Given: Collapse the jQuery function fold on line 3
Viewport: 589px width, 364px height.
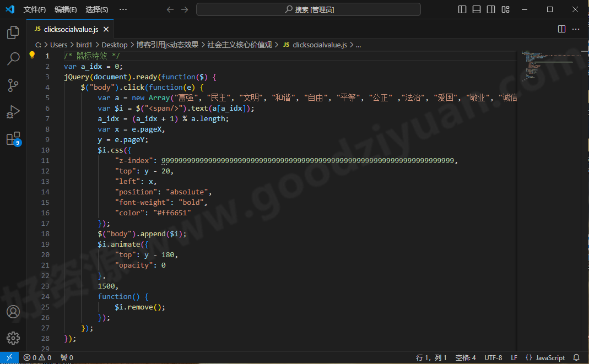Looking at the screenshot, I should pyautogui.click(x=58, y=77).
